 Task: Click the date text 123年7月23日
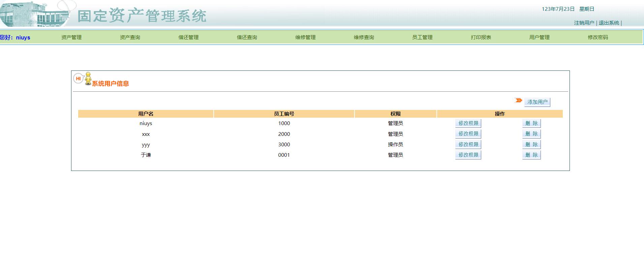click(558, 9)
